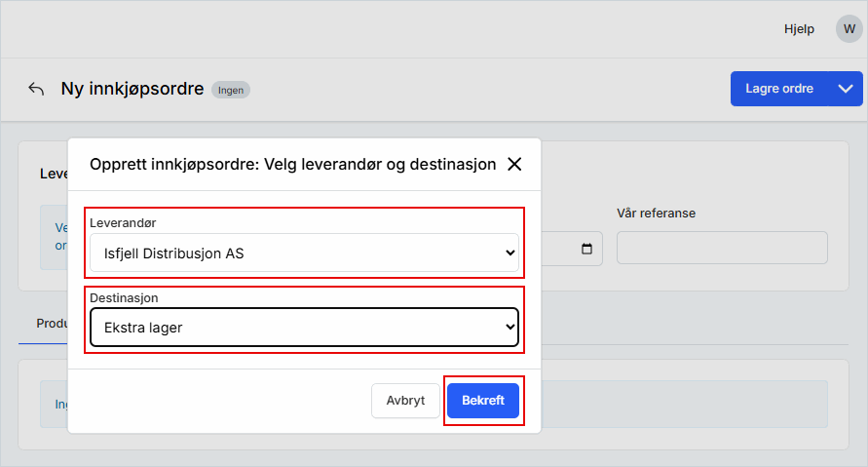868x467 pixels.
Task: Save with the Lagre ordre button
Action: tap(778, 89)
